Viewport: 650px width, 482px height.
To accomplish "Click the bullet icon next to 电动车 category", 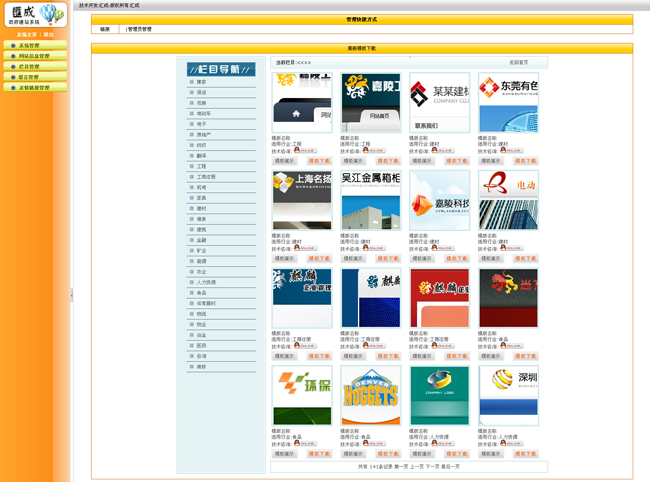I will click(191, 113).
